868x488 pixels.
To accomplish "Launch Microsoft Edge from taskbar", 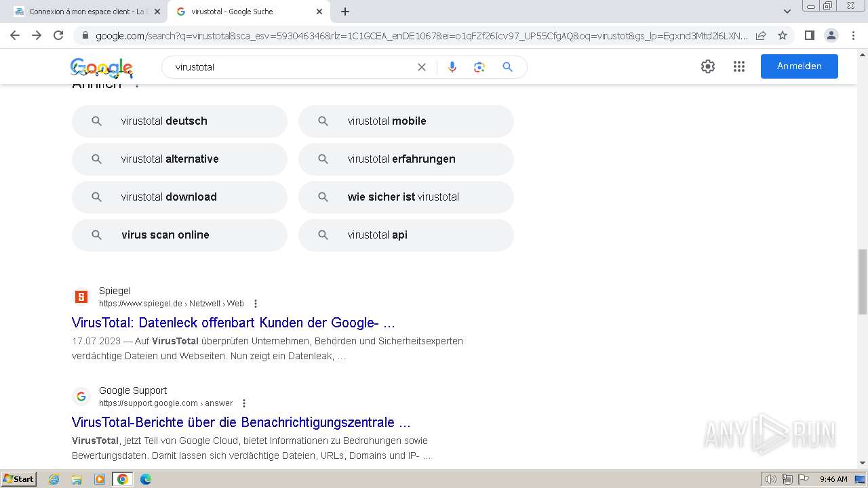I will (x=146, y=479).
